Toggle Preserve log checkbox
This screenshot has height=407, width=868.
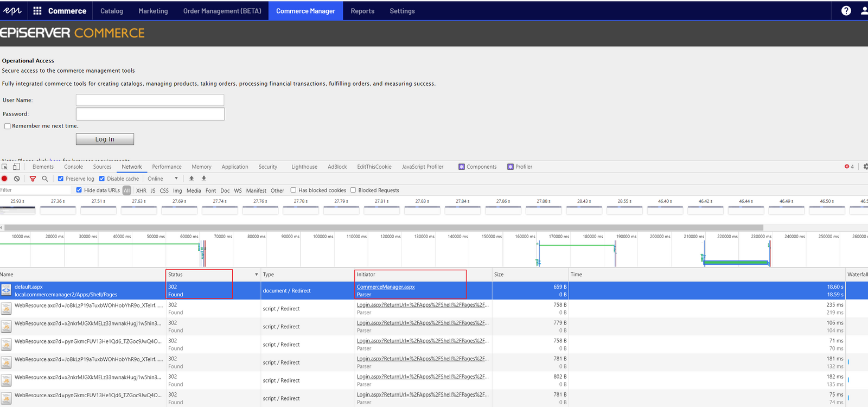61,179
